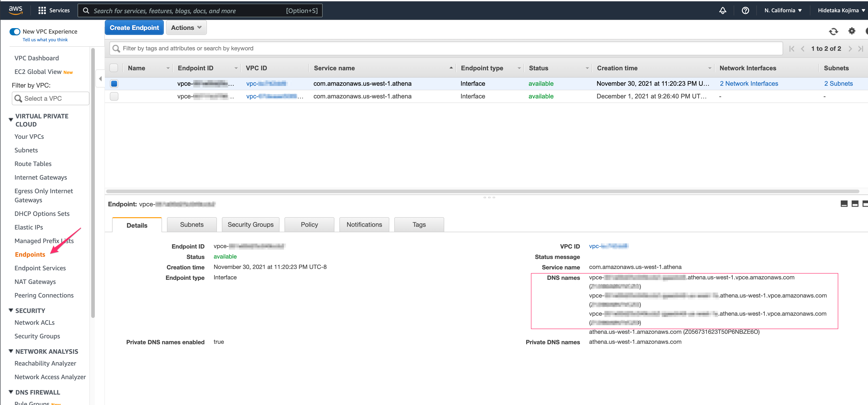Image resolution: width=868 pixels, height=405 pixels.
Task: Open the Actions dropdown
Action: (186, 28)
